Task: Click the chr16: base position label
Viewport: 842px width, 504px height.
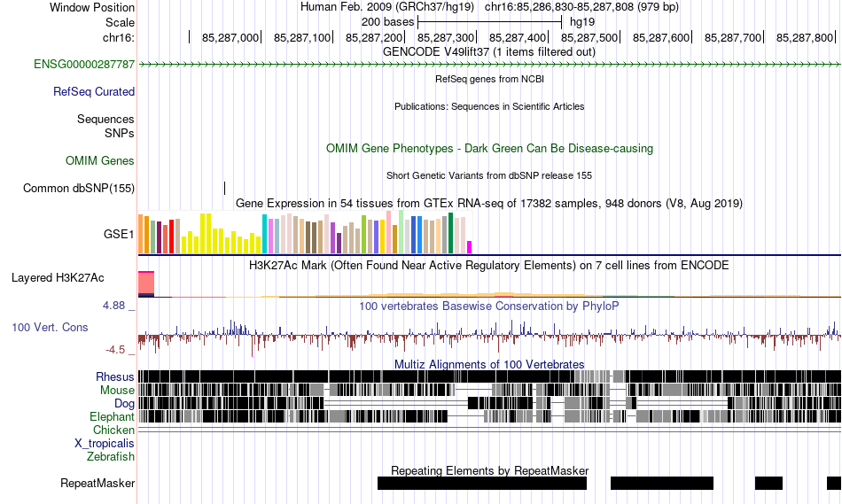Action: click(119, 37)
